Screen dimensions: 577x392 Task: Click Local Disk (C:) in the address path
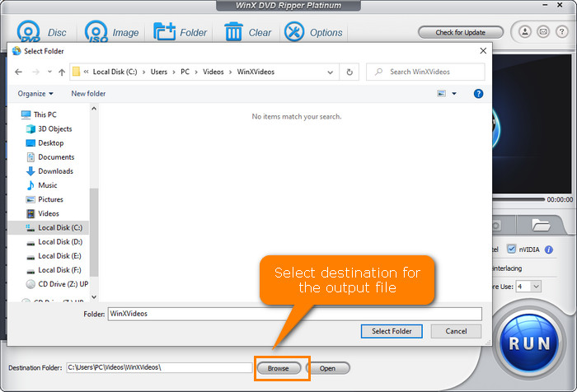pyautogui.click(x=115, y=72)
